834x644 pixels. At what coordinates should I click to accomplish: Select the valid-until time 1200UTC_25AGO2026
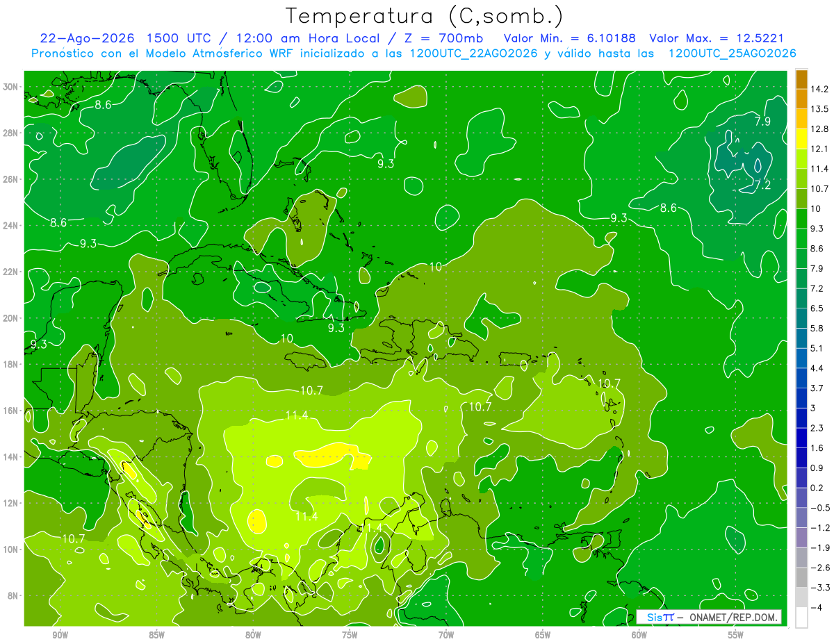click(732, 53)
